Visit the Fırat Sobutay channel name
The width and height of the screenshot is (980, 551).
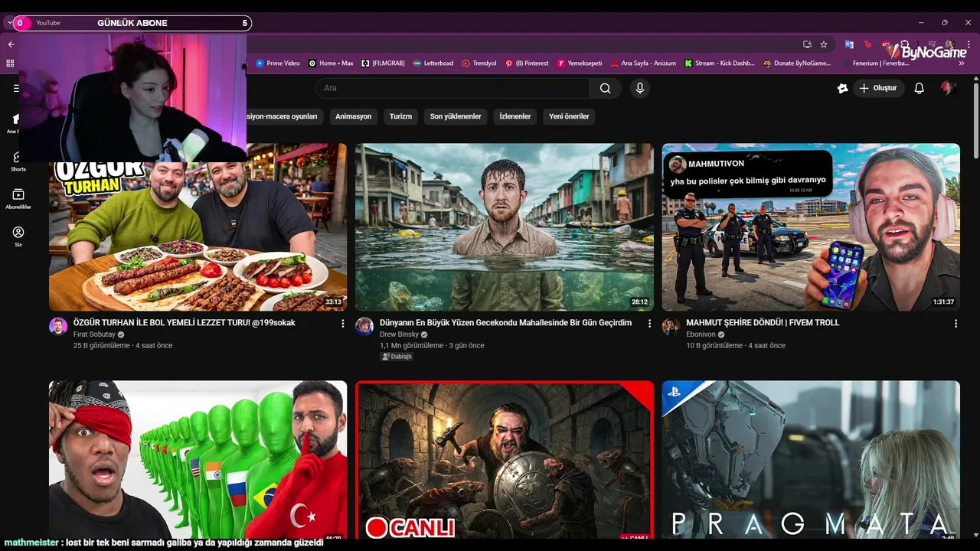[x=94, y=334]
